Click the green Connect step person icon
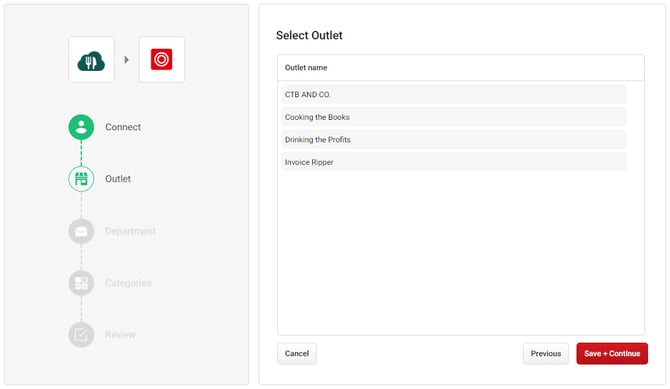 (81, 127)
